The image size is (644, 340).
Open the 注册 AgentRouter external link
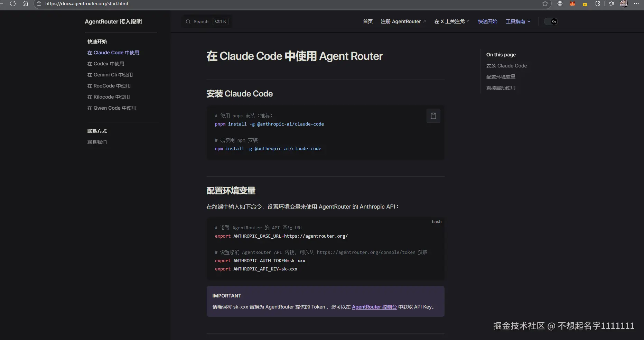pyautogui.click(x=403, y=21)
